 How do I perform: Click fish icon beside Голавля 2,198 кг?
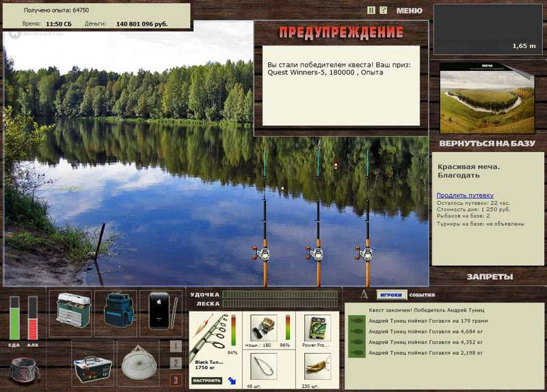(x=357, y=353)
